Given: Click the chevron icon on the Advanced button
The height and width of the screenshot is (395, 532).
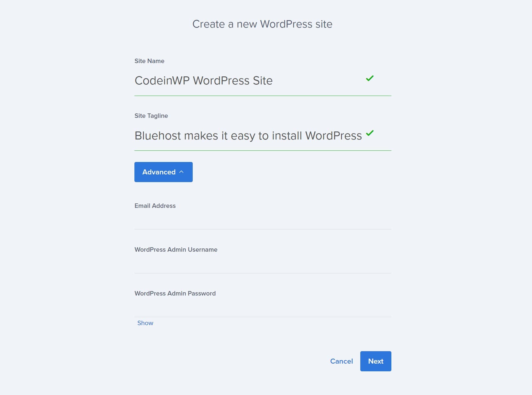Looking at the screenshot, I should point(181,172).
